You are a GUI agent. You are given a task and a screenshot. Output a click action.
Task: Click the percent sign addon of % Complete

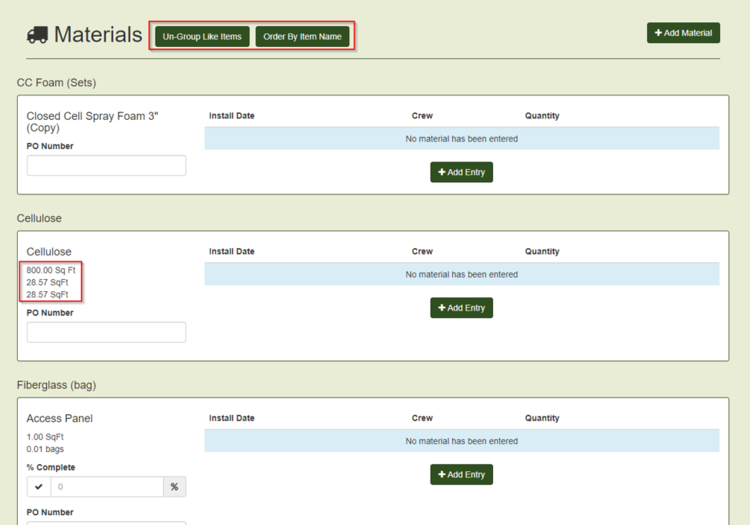(x=174, y=487)
